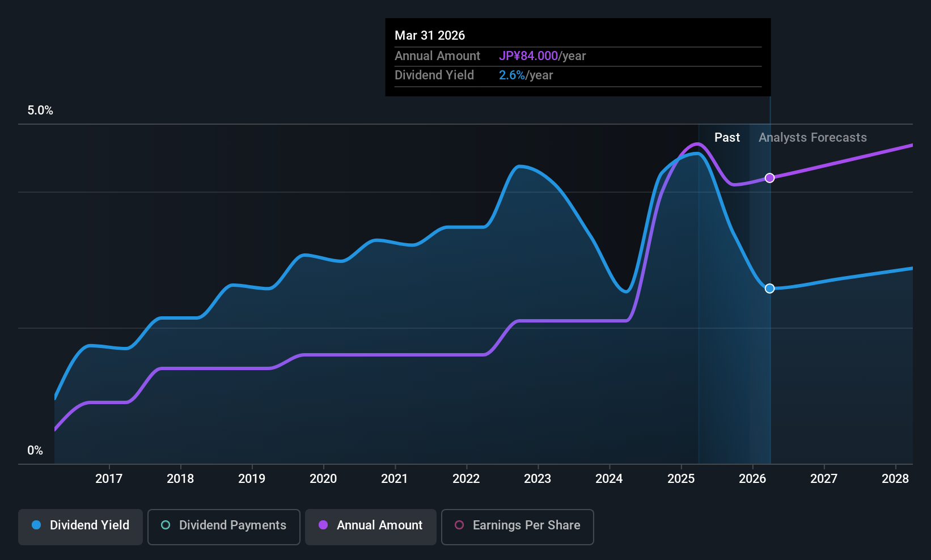Click the 5.0% y-axis label
931x560 pixels.
pyautogui.click(x=40, y=111)
